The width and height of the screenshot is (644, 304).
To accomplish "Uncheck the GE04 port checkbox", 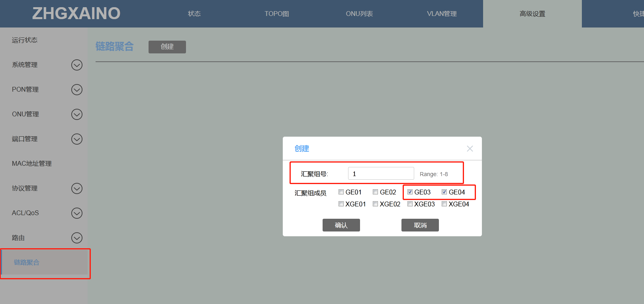I will click(444, 192).
